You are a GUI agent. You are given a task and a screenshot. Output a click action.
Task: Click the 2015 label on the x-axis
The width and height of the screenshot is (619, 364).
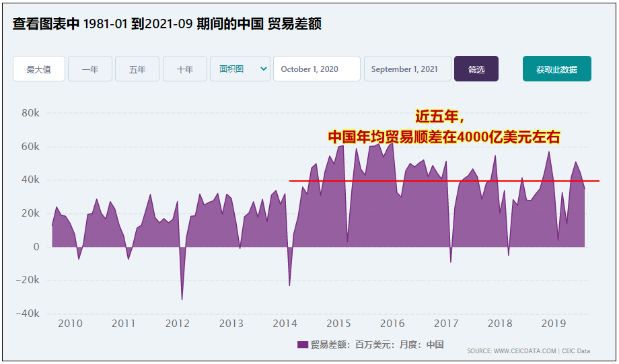[338, 324]
